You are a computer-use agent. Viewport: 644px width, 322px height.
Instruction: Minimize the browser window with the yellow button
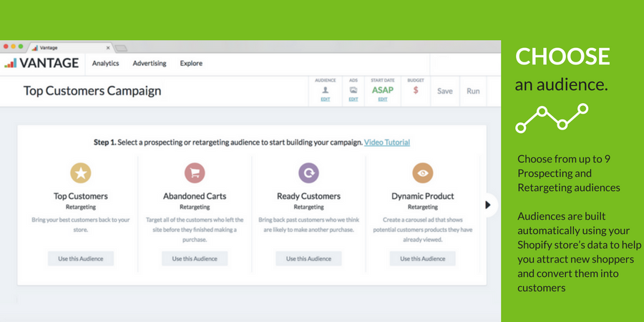pos(13,47)
